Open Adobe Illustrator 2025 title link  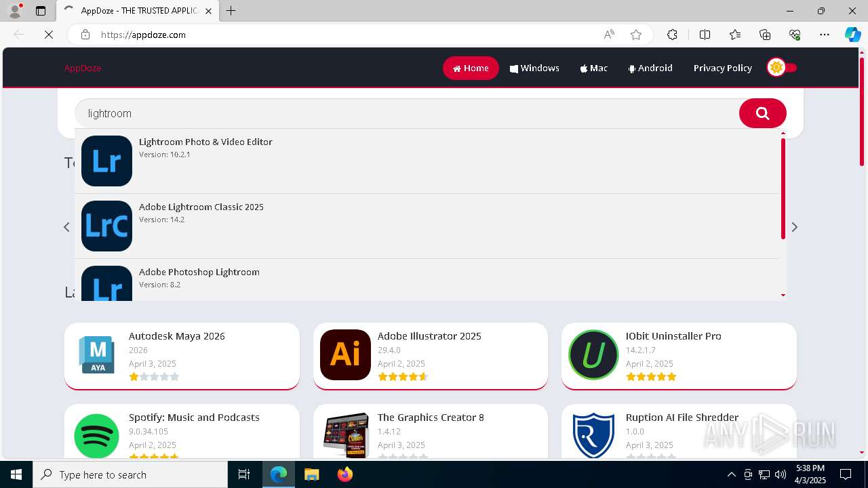[x=429, y=336]
